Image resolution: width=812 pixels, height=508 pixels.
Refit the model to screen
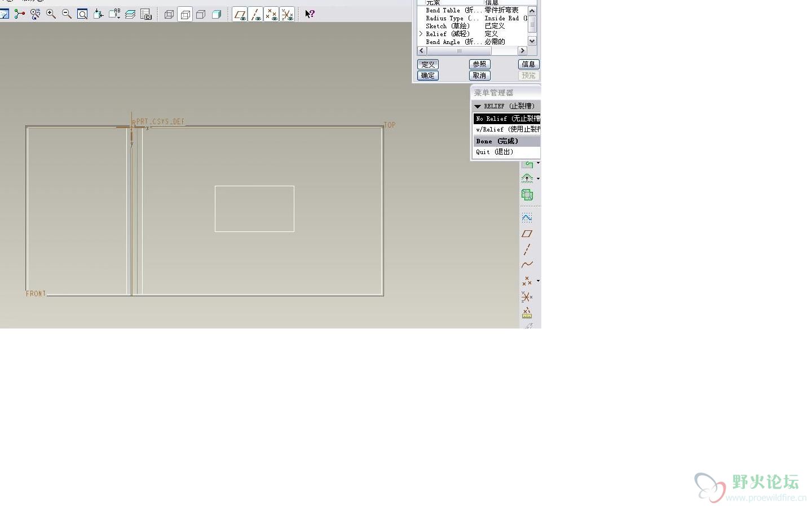click(82, 14)
